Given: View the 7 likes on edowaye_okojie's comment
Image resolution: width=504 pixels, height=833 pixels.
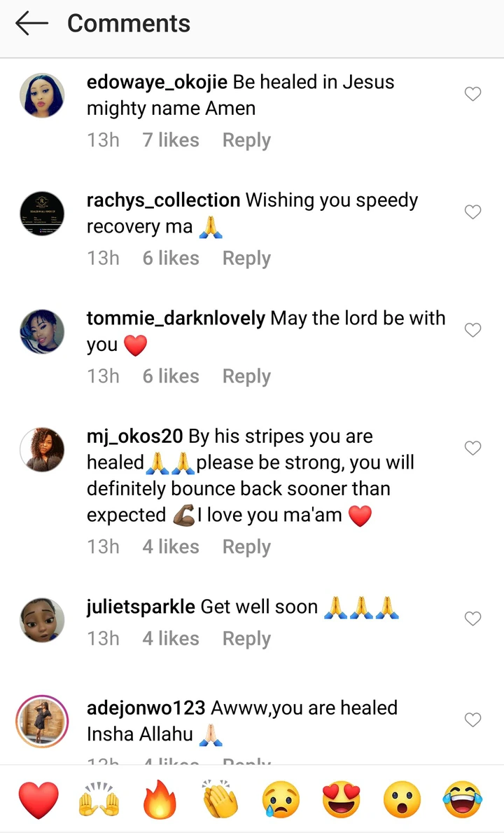Looking at the screenshot, I should click(171, 140).
